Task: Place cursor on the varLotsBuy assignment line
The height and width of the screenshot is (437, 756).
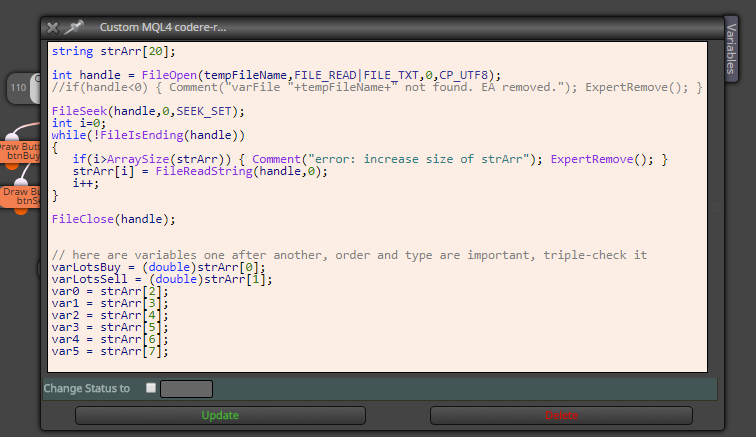Action: coord(159,267)
